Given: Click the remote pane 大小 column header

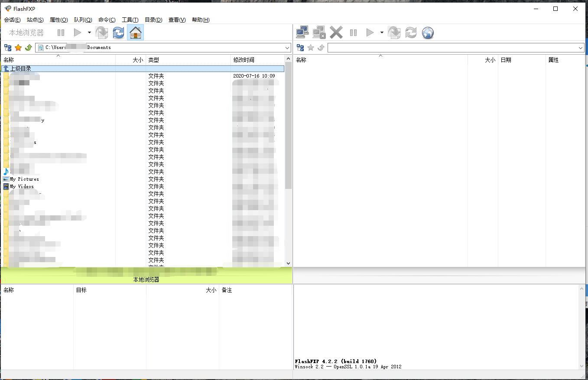Looking at the screenshot, I should [483, 60].
